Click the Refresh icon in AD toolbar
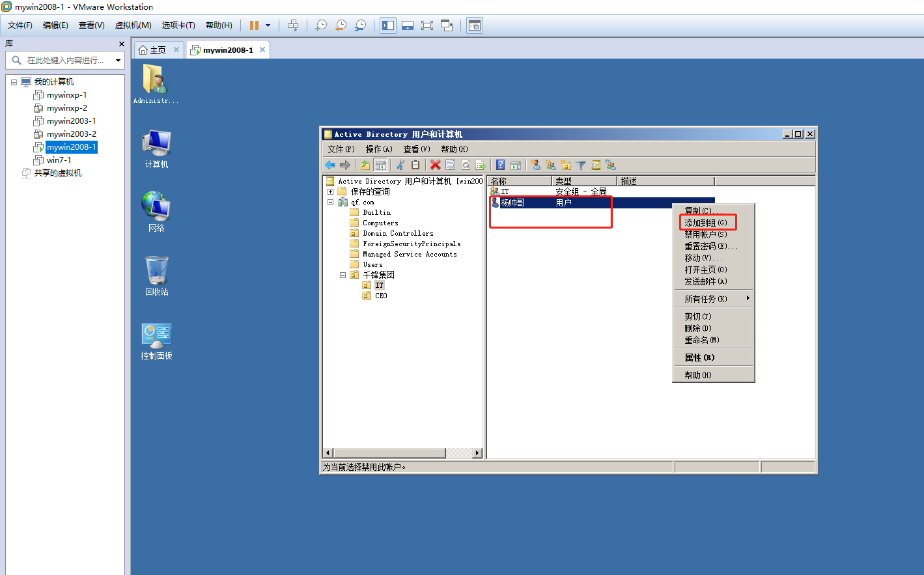This screenshot has height=575, width=924. point(466,165)
